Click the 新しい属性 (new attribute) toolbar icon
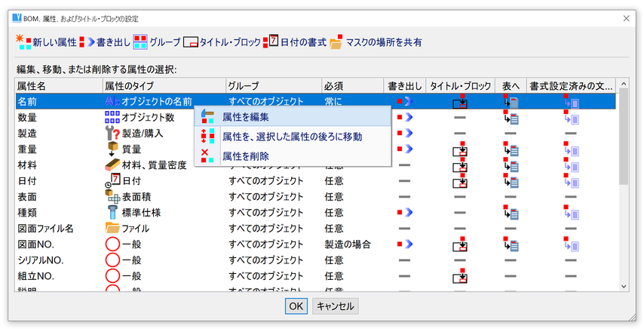The height and width of the screenshot is (329, 644). point(22,42)
